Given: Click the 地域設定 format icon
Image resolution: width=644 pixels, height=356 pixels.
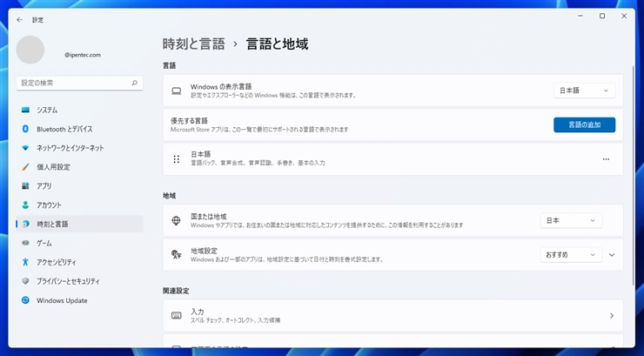Looking at the screenshot, I should [x=176, y=254].
